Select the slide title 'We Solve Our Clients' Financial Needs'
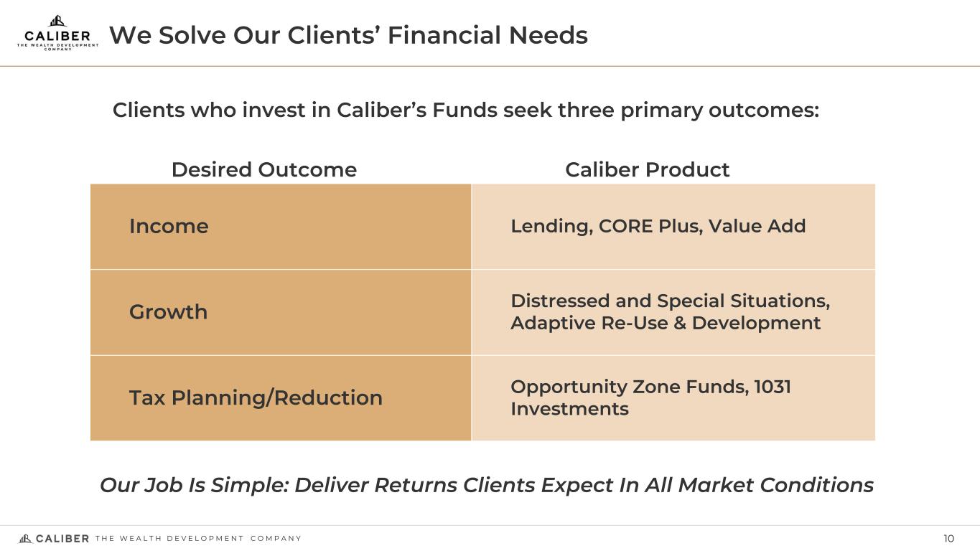This screenshot has width=980, height=551. [348, 35]
